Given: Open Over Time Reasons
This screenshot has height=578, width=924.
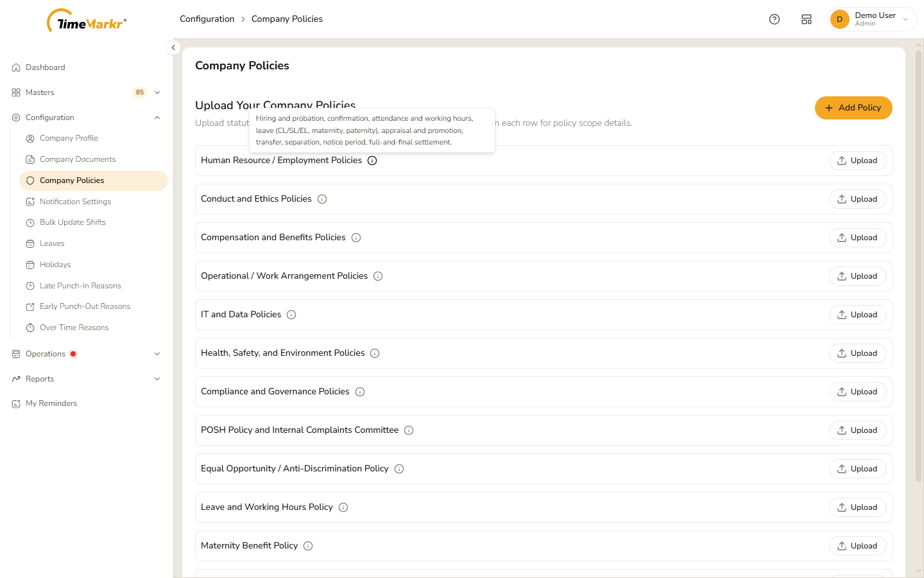Looking at the screenshot, I should coord(94,328).
